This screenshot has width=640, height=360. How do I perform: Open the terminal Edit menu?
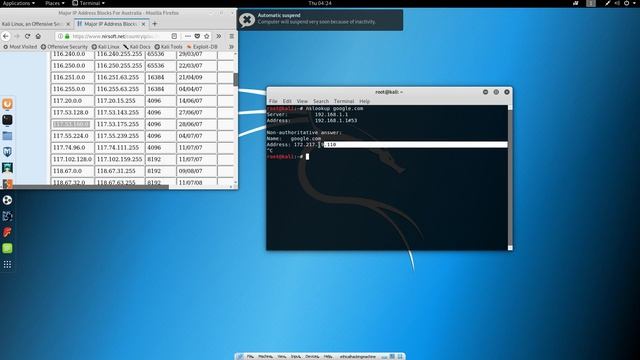287,101
